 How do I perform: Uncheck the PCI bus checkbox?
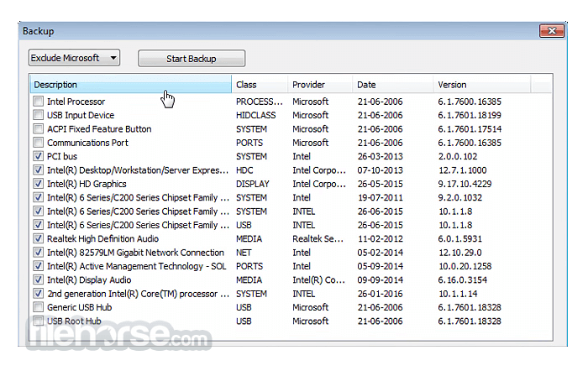pyautogui.click(x=39, y=156)
